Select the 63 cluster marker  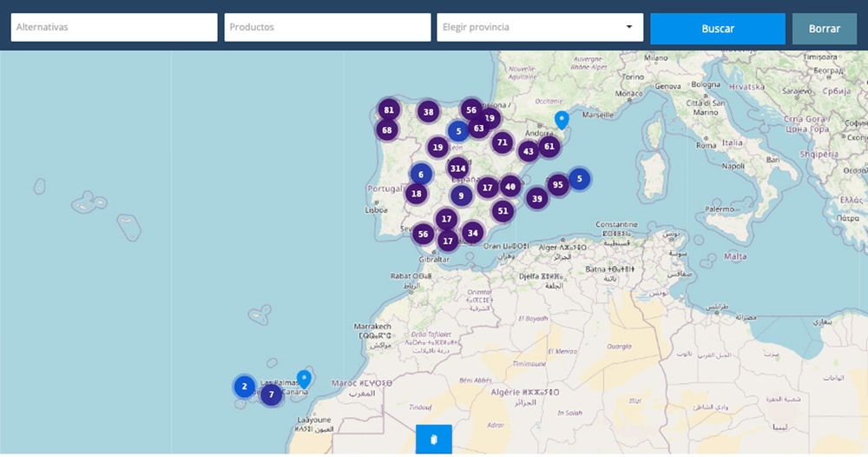(479, 128)
